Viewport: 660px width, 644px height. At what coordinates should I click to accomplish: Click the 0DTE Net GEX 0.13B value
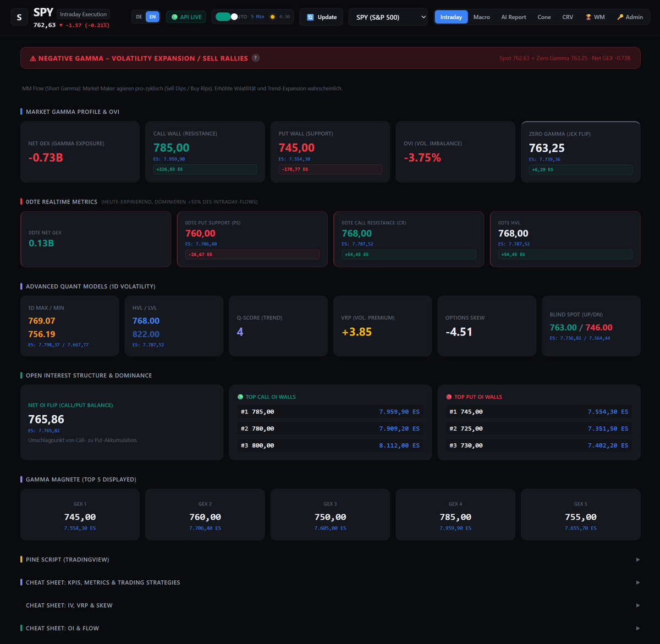(x=41, y=243)
